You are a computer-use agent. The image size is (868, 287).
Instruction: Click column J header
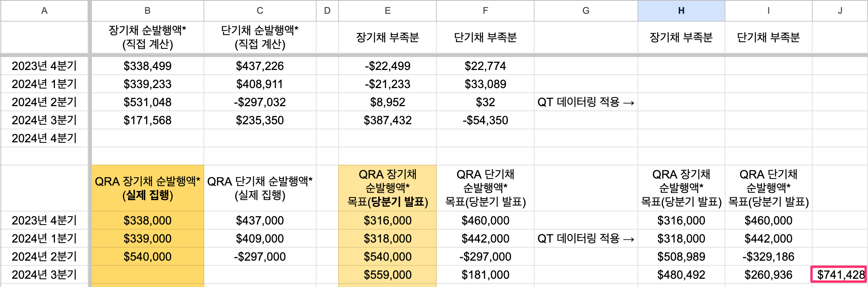[840, 11]
